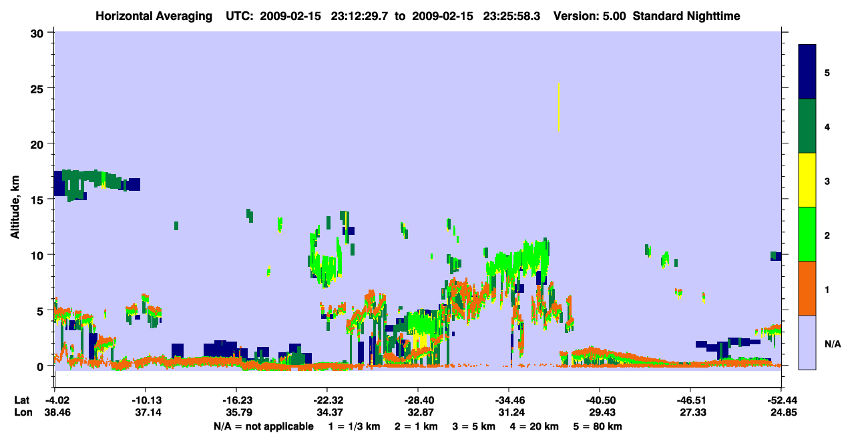The width and height of the screenshot is (868, 445).
Task: Click the color bar label 4
Action: (827, 127)
